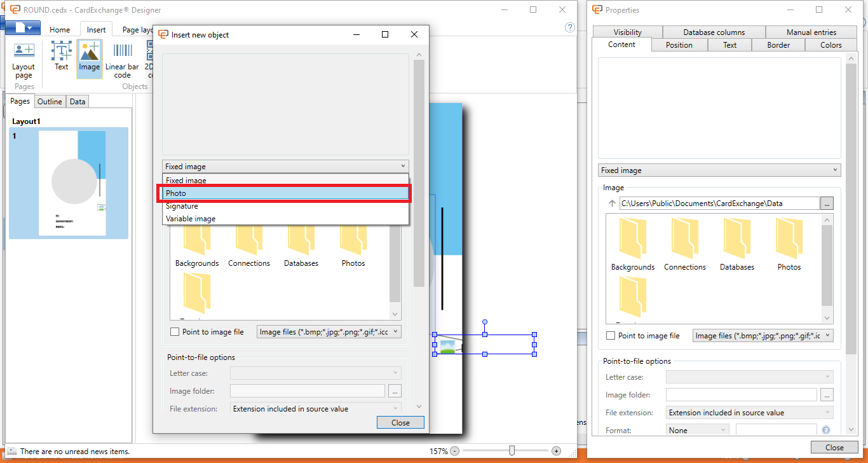Click the news icon in status bar

pyautogui.click(x=11, y=452)
